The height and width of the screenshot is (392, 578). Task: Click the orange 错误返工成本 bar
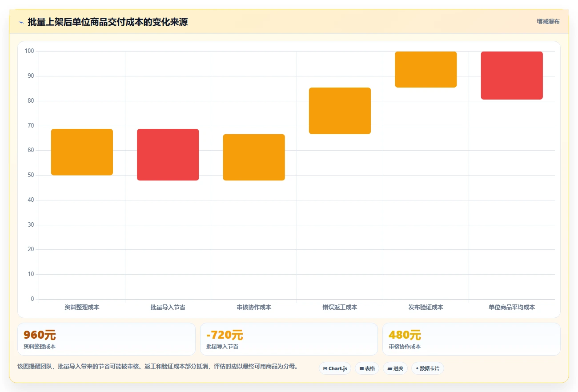[340, 111]
